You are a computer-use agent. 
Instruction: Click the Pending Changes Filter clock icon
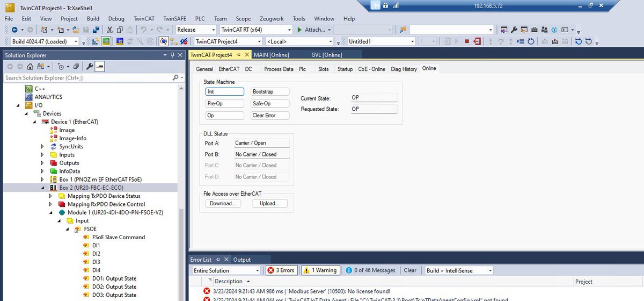(x=61, y=67)
